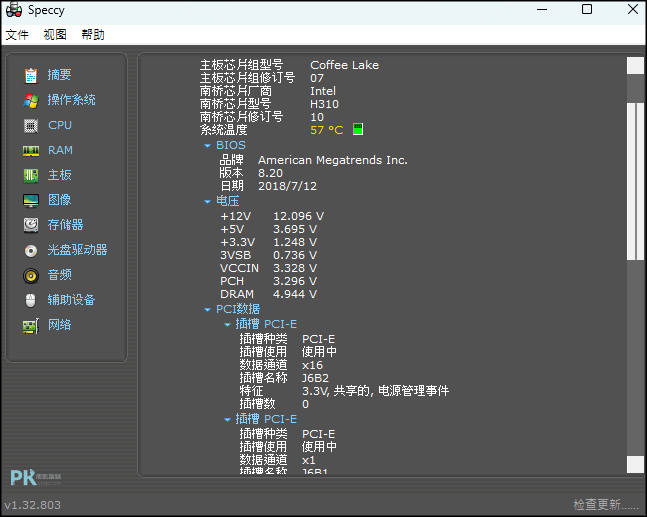Click the RAM memory stick icon

coord(31,151)
